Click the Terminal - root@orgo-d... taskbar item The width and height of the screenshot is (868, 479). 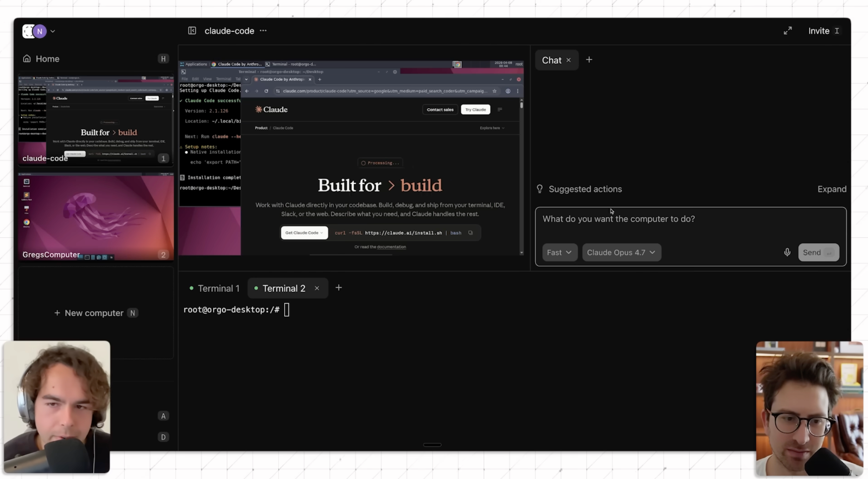coord(291,64)
